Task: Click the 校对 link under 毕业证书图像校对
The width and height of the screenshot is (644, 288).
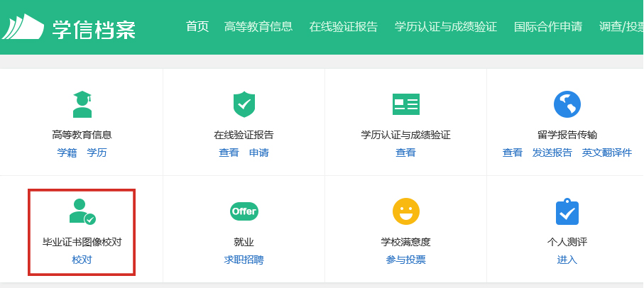Action: point(82,260)
